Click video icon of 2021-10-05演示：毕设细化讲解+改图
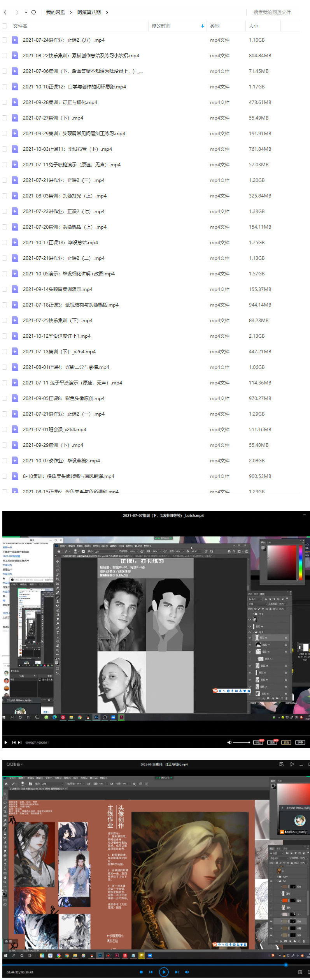The image size is (310, 980). pyautogui.click(x=15, y=273)
